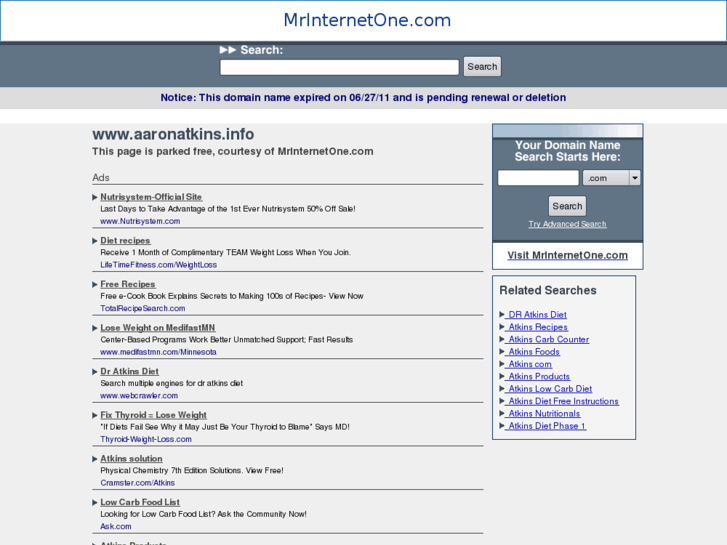Image resolution: width=727 pixels, height=545 pixels.
Task: Click the arrow bullet beside Atkins Nutritionals
Action: 502,413
